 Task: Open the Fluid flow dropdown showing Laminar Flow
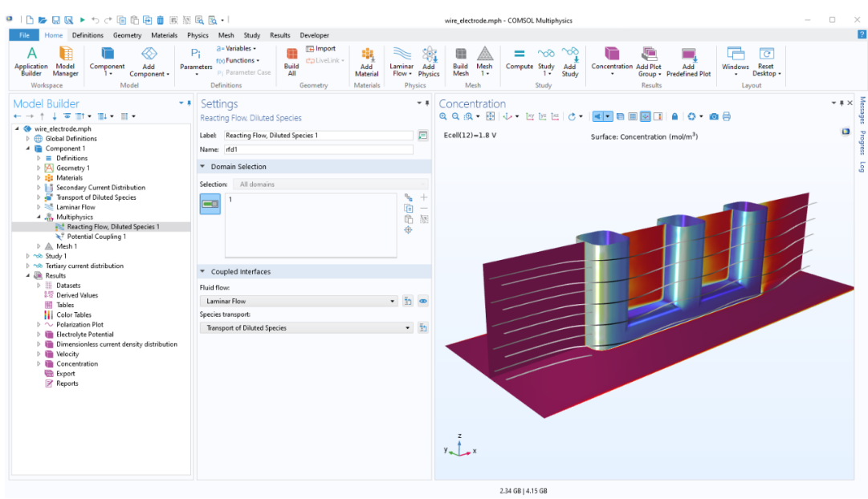(299, 301)
